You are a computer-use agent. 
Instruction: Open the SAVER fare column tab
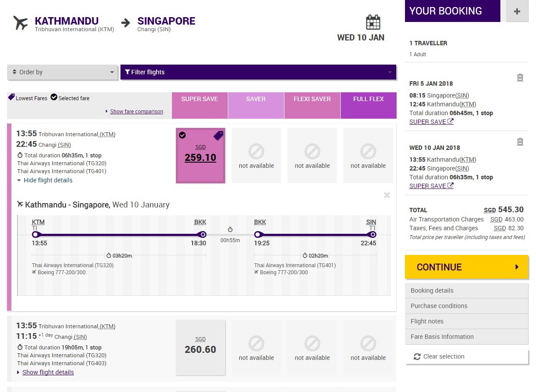[x=256, y=105]
